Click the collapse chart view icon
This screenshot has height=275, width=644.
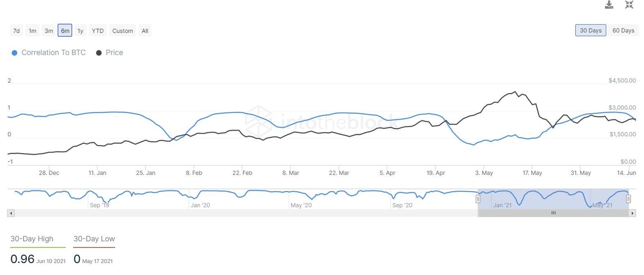pos(629,5)
